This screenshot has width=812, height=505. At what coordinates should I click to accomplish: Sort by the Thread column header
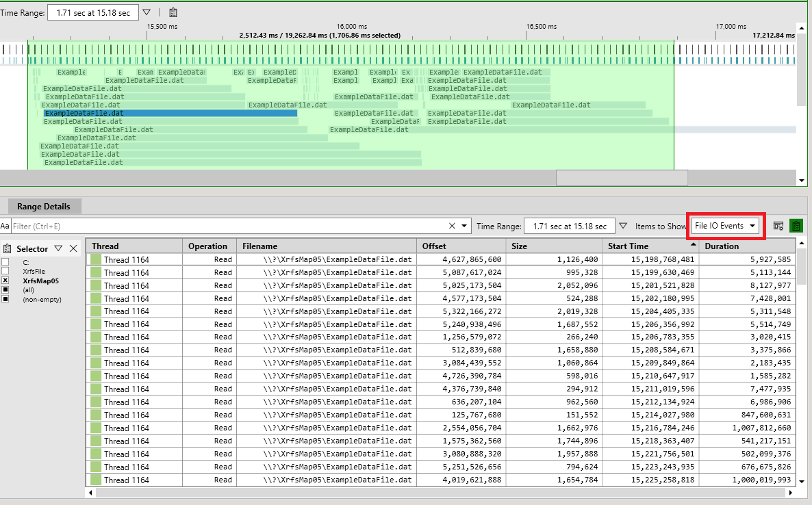(134, 246)
